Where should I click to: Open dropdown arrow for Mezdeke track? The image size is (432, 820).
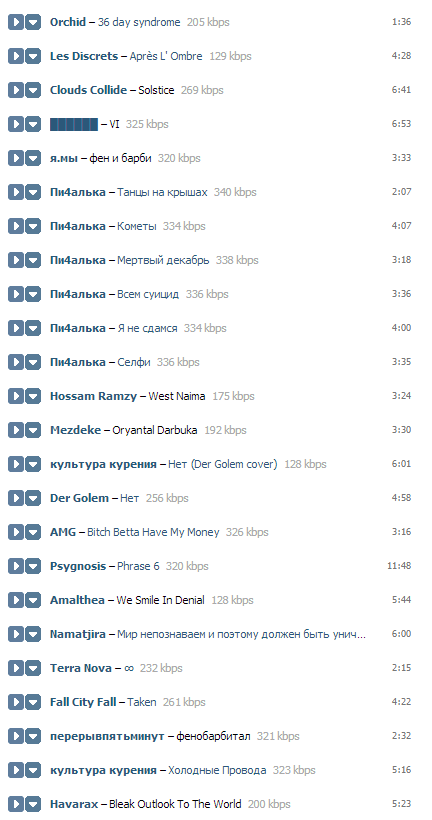click(x=33, y=430)
